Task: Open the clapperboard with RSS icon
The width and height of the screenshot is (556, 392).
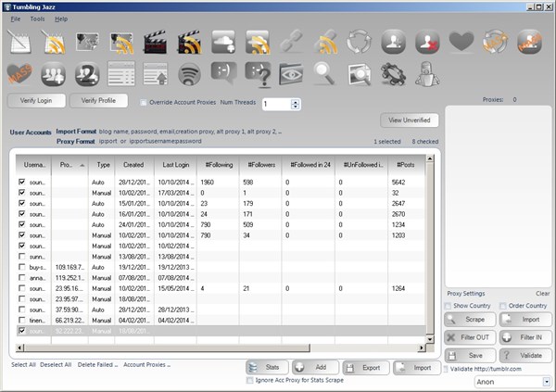Action: coord(189,43)
